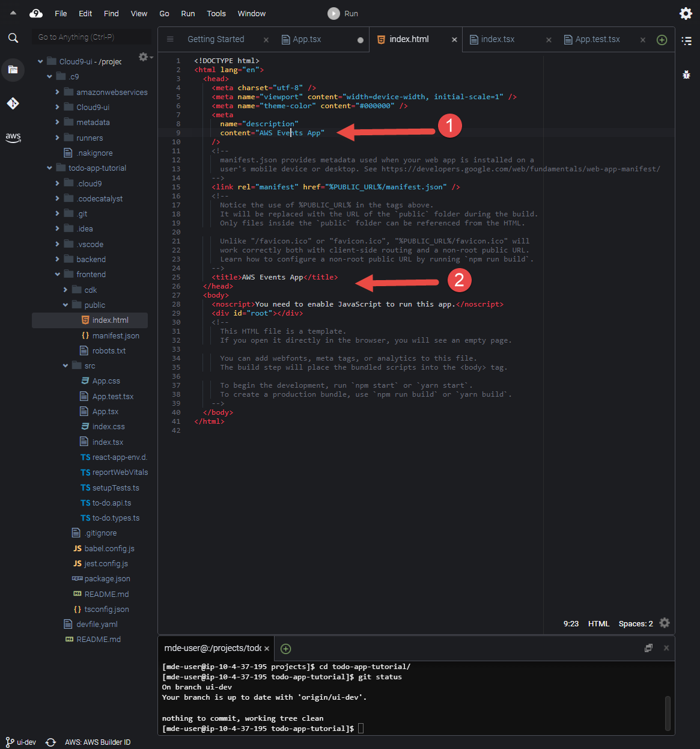Open editor status bar settings gear

coord(665,623)
